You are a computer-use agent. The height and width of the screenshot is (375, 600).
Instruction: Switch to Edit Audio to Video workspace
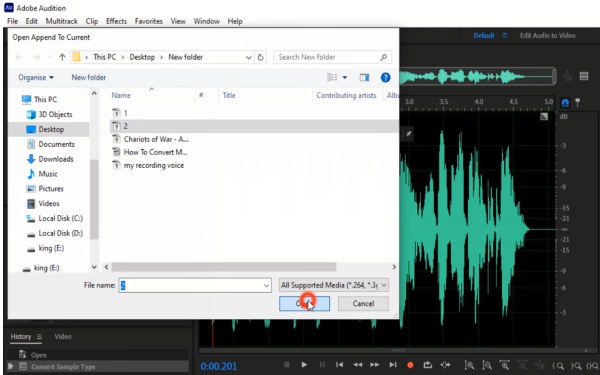coord(547,36)
